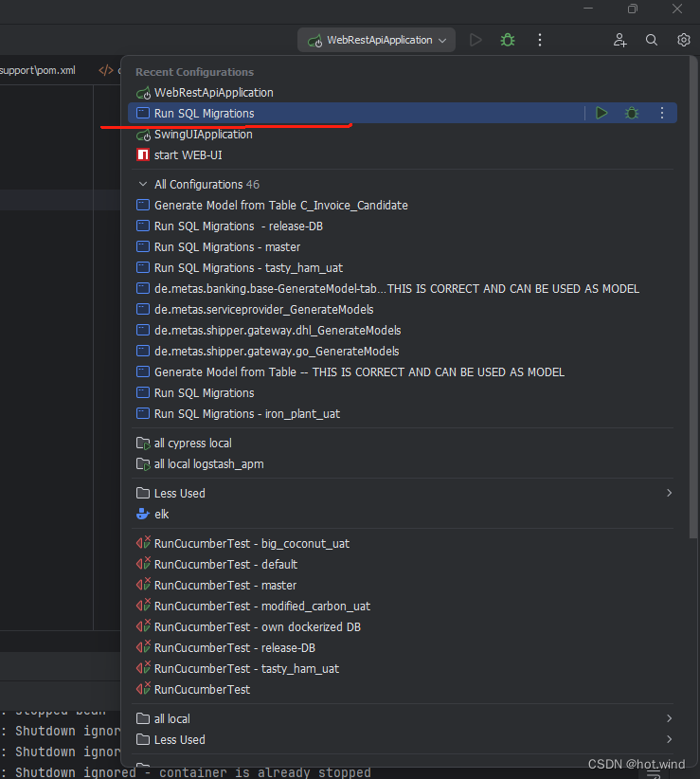Select the elk docker configuration

[x=403, y=515]
